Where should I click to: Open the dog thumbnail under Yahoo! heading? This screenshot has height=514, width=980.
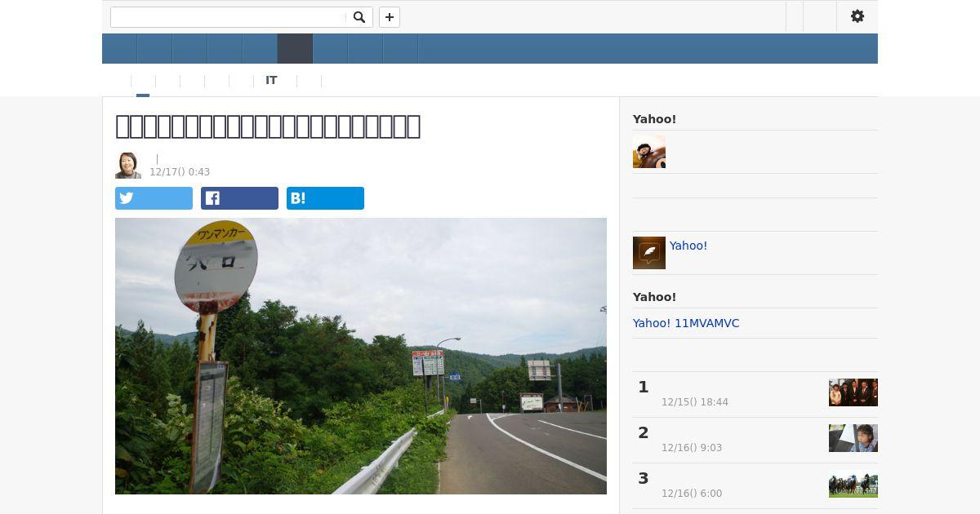[x=649, y=152]
